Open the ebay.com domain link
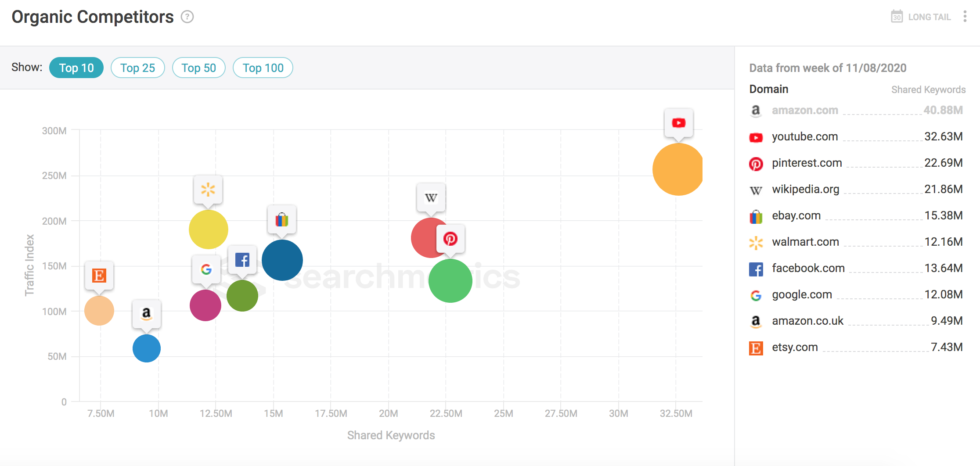980x466 pixels. (796, 215)
